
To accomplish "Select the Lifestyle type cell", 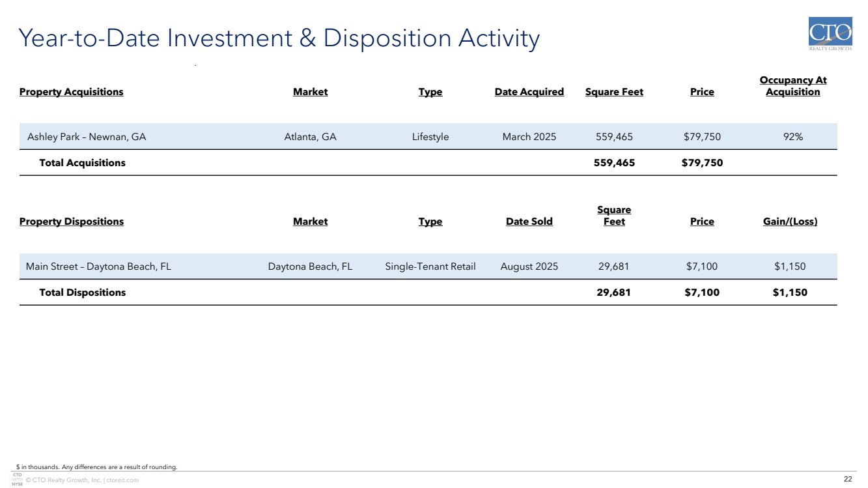I will coord(430,137).
